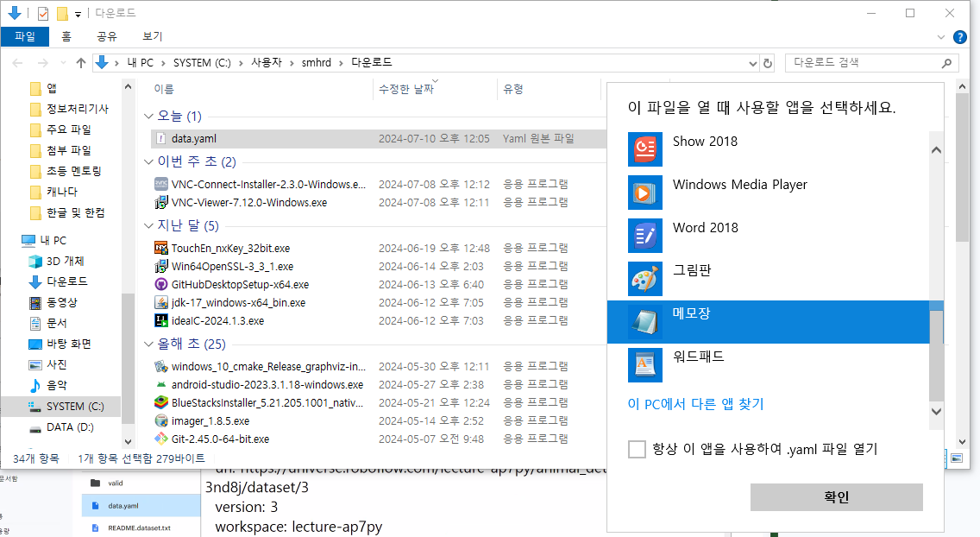Click the properties icon in quick access toolbar
This screenshot has height=537, width=980.
click(43, 13)
